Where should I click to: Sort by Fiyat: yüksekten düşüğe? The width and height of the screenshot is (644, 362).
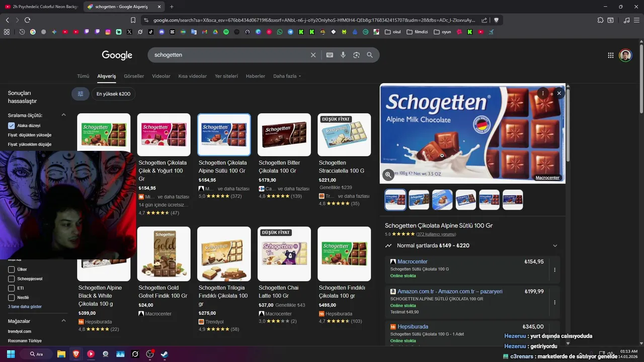pyautogui.click(x=30, y=144)
